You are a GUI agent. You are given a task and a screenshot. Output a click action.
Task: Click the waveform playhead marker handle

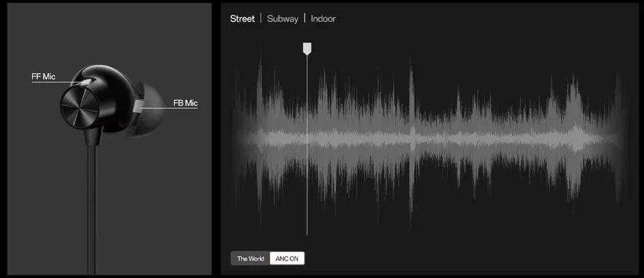307,48
